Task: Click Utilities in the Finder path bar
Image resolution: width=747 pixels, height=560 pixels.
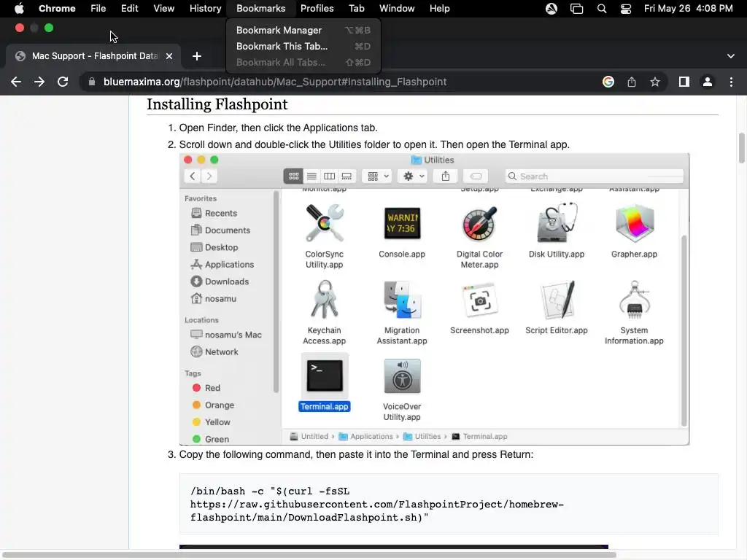Action: 422,436
